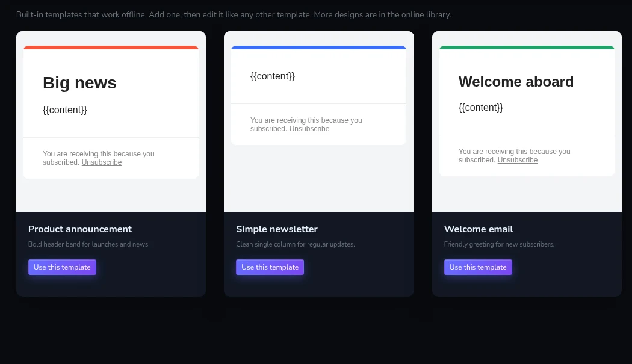Select the Welcome aboard heading in preview
Screen dimensions: 632x364
tap(516, 81)
